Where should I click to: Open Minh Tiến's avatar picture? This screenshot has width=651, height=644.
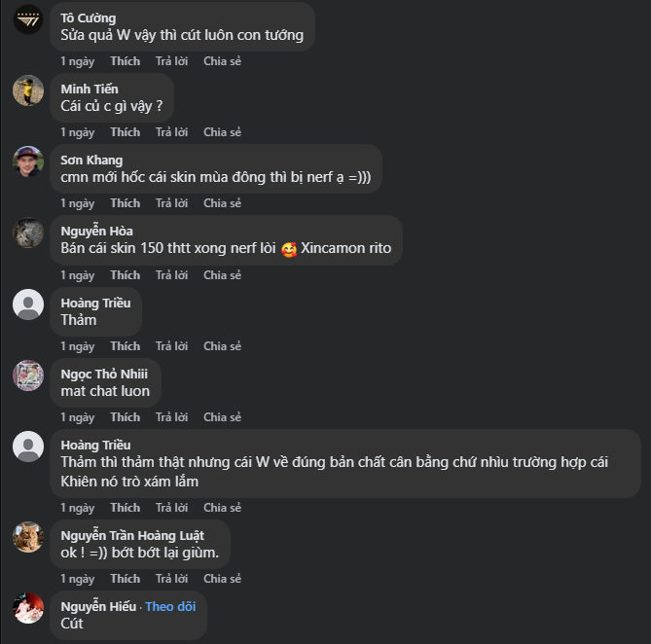click(x=28, y=90)
